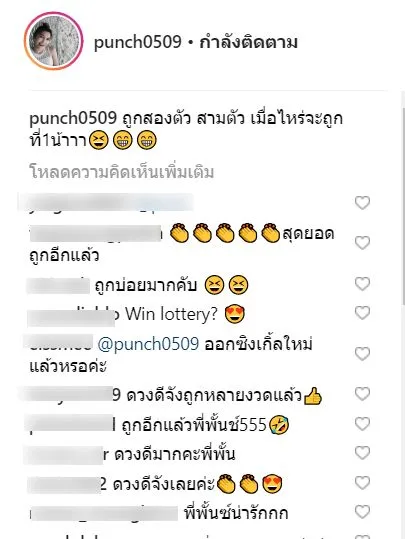
Task: Click punch0509 username in the header
Action: pyautogui.click(x=138, y=42)
